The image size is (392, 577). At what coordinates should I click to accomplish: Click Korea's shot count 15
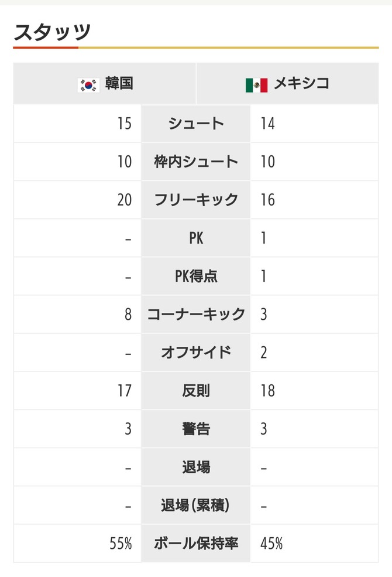coord(124,124)
